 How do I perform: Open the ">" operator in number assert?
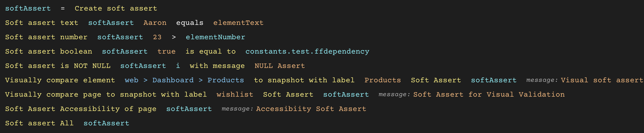(x=174, y=37)
